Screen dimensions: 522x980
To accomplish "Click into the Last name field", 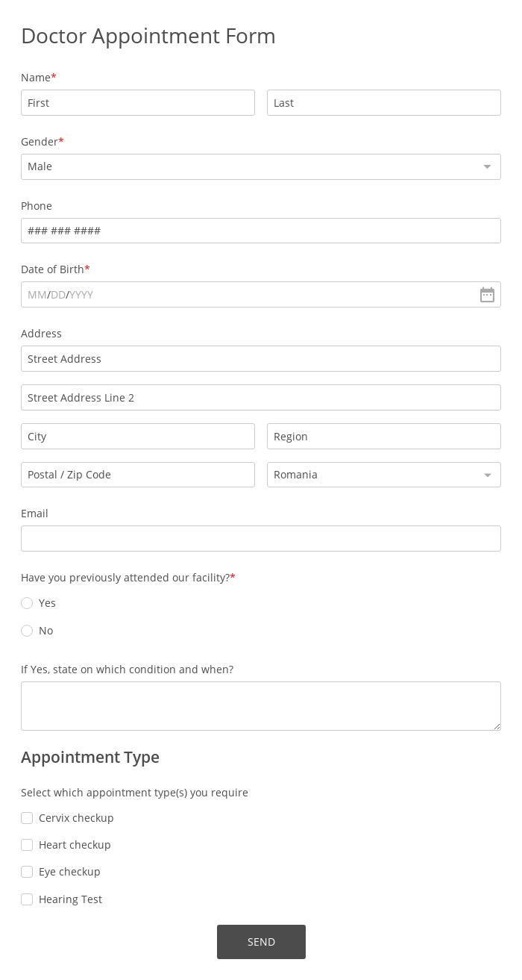I will coord(384,103).
